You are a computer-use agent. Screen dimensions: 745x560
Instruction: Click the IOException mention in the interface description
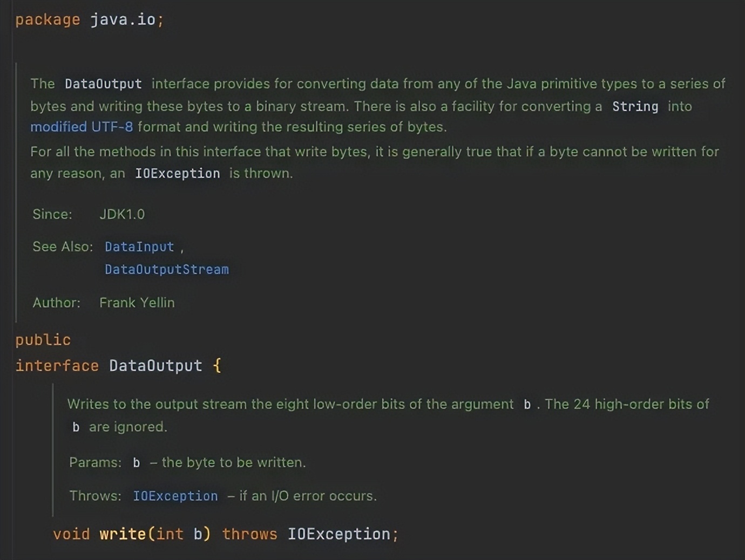[x=177, y=173]
